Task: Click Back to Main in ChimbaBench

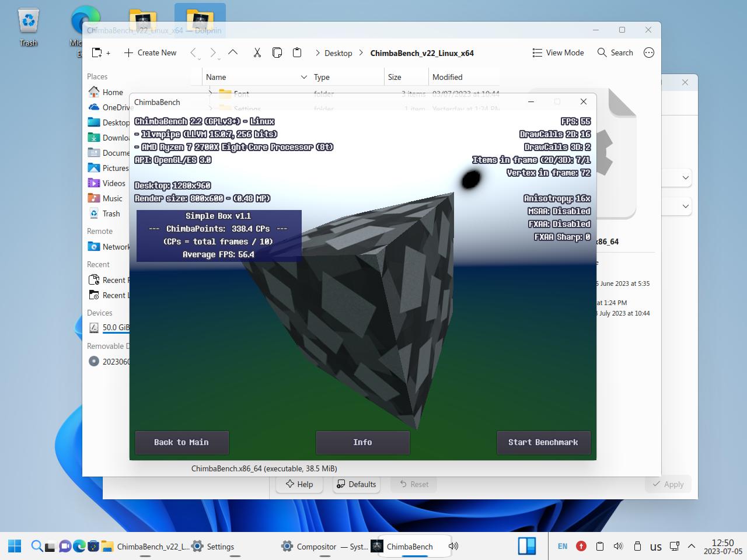Action: (182, 442)
